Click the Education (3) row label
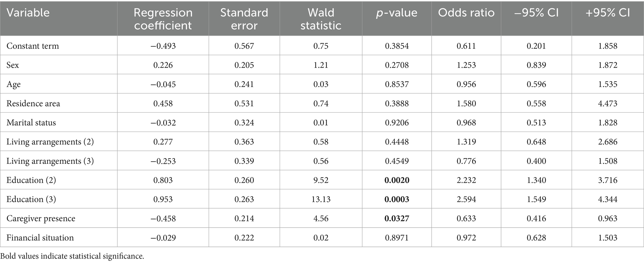 pos(31,199)
